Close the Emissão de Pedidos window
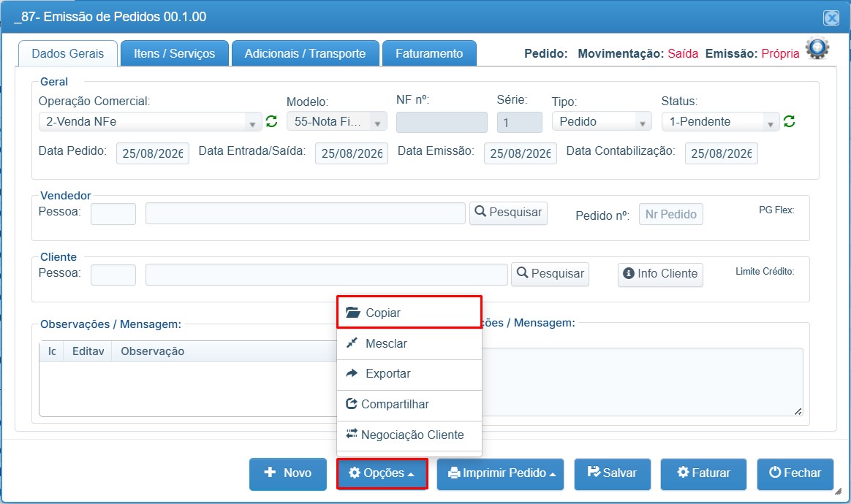Viewport: 851px width, 504px height. click(831, 18)
